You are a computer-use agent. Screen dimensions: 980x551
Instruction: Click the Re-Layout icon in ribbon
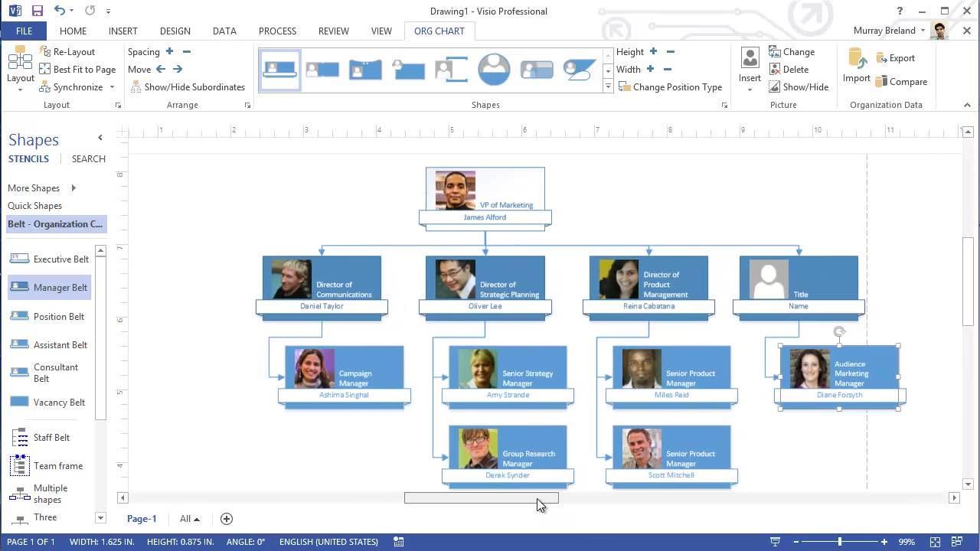[45, 52]
